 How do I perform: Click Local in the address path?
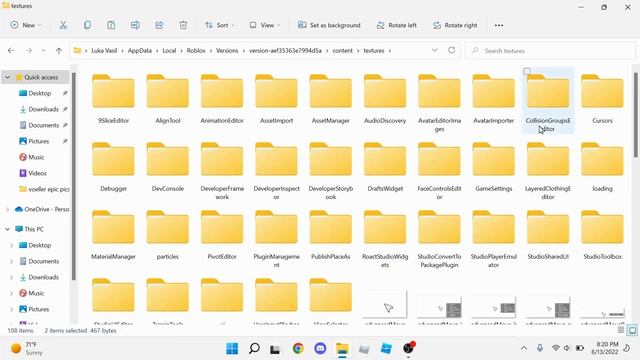click(x=169, y=51)
